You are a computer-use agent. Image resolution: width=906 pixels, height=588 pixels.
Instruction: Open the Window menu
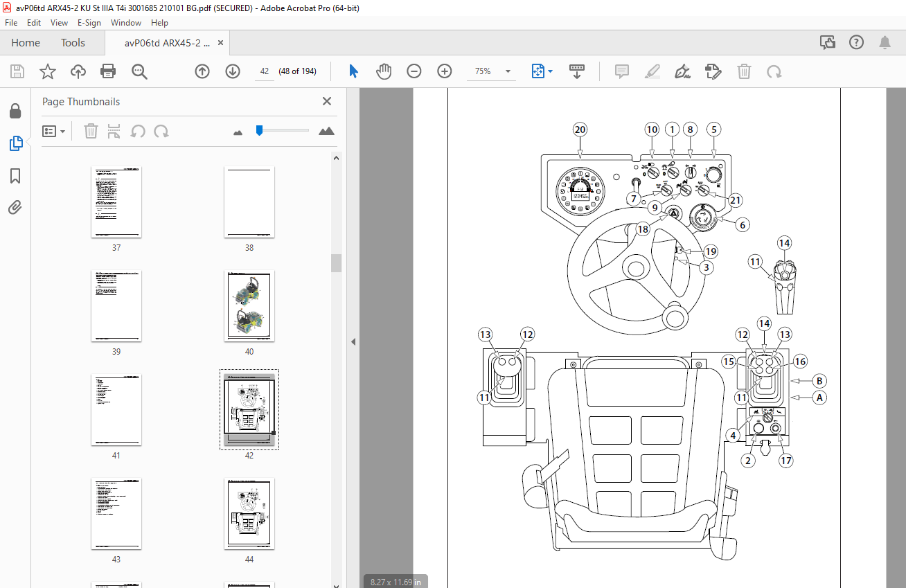[x=126, y=23]
